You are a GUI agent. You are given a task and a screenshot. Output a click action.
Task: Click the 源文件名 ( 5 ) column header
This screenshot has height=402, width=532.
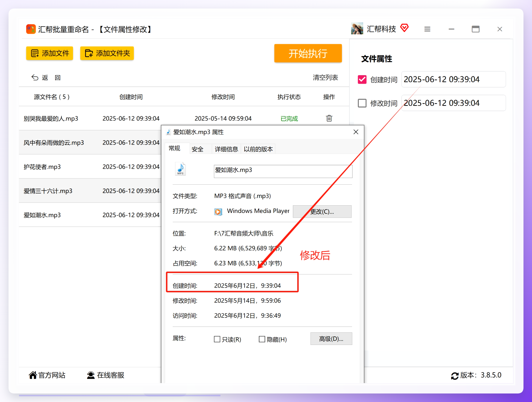click(x=52, y=97)
